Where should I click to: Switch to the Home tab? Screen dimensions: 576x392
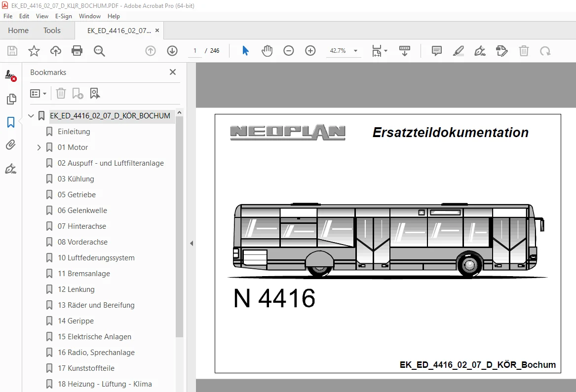(x=18, y=31)
